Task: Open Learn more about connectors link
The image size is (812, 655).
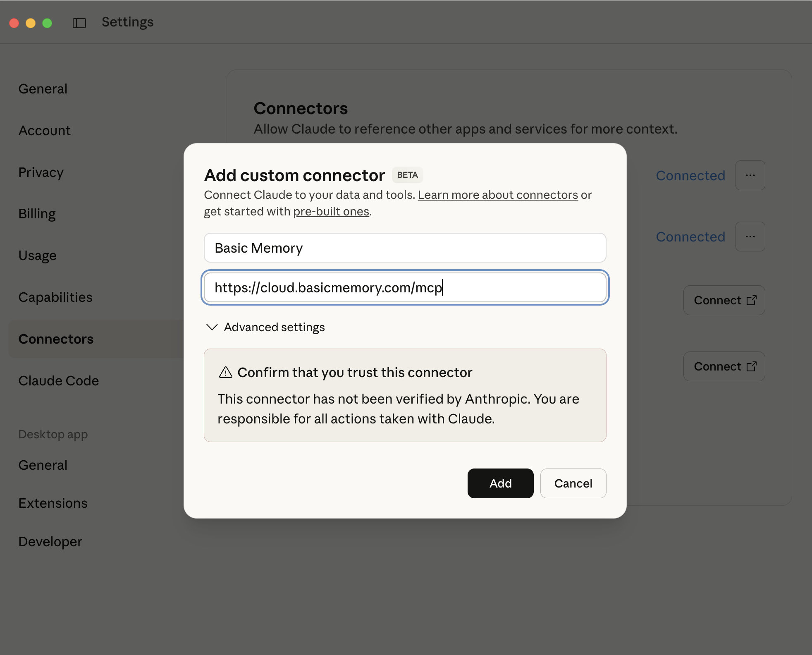Action: click(498, 195)
